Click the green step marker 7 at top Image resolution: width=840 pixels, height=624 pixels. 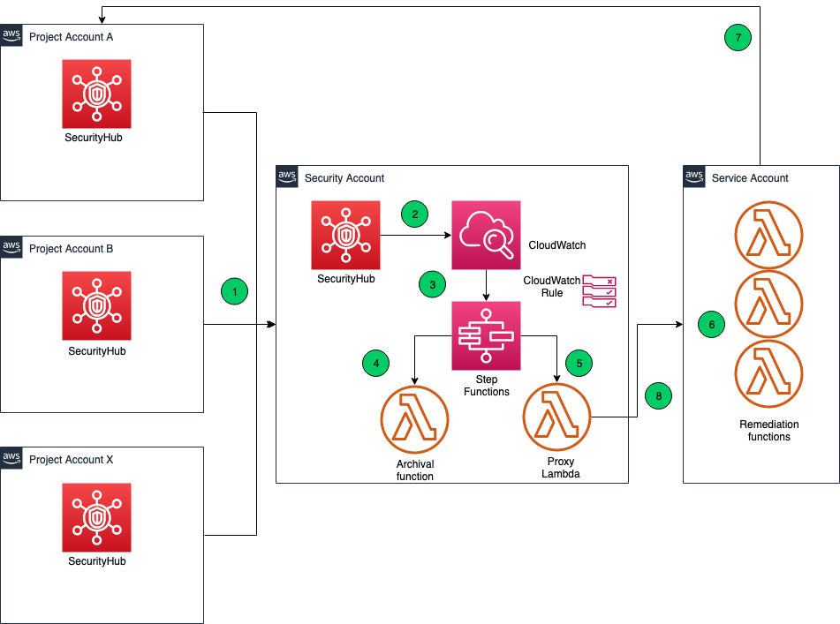coord(738,37)
